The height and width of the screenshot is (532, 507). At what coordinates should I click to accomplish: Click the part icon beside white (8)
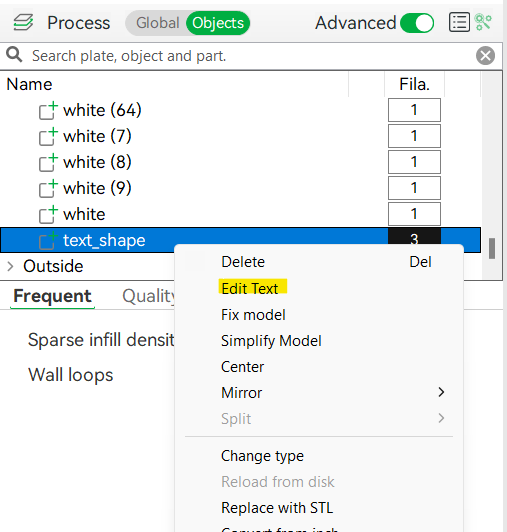[x=48, y=162]
